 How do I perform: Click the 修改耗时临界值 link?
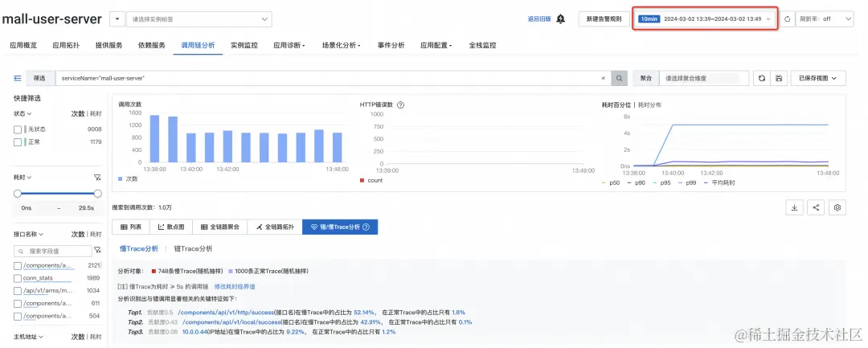click(235, 287)
